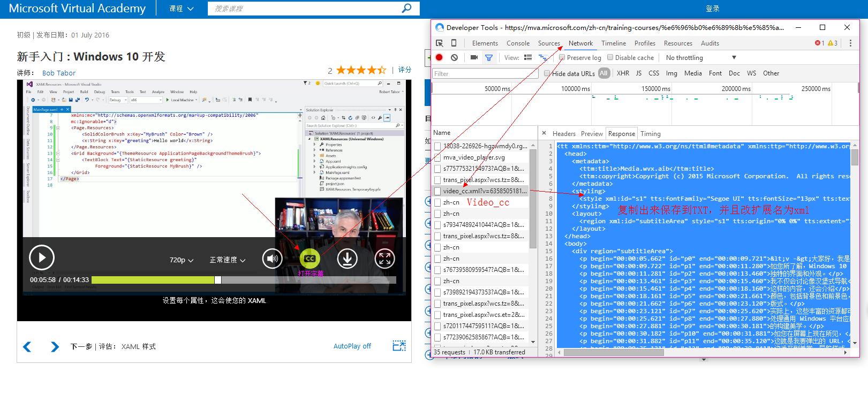The width and height of the screenshot is (868, 417).
Task: Click the theater mode dashed-frame icon
Action: [x=399, y=346]
